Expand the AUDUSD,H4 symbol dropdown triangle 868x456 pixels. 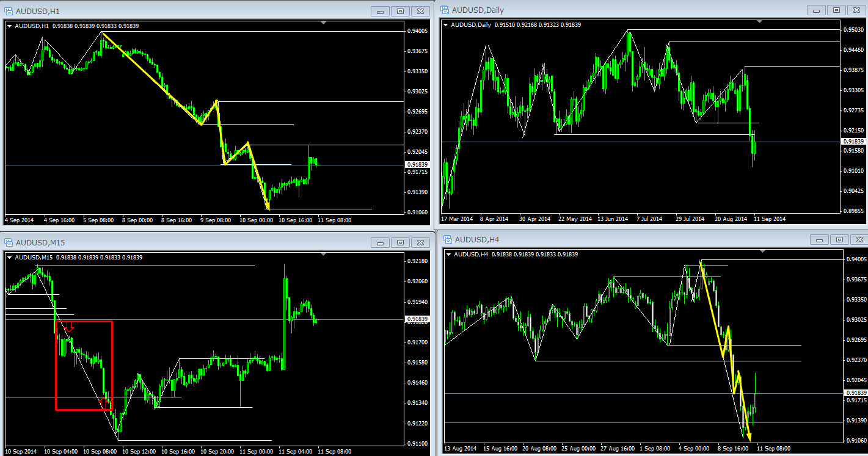(448, 254)
